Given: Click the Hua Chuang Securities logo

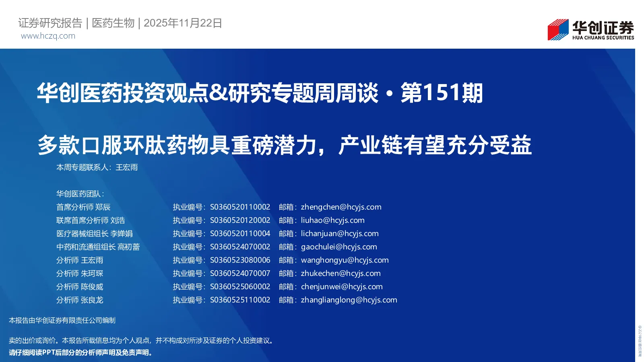Looking at the screenshot, I should tap(590, 29).
